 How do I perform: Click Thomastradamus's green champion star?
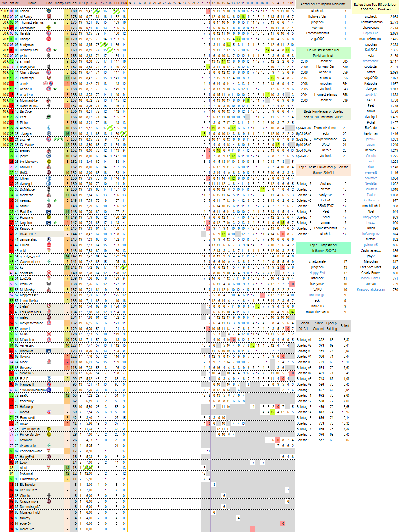coord(55,22)
